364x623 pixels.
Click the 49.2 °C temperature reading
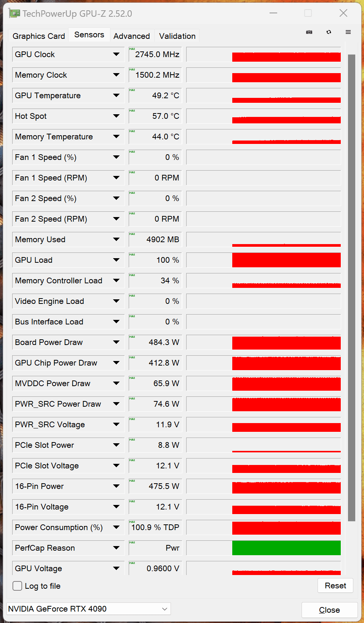click(x=155, y=96)
